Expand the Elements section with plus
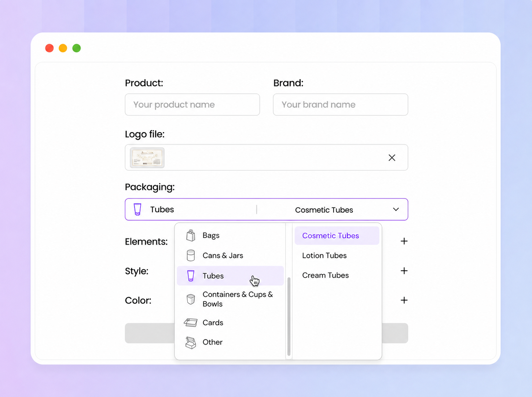532x397 pixels. 404,241
